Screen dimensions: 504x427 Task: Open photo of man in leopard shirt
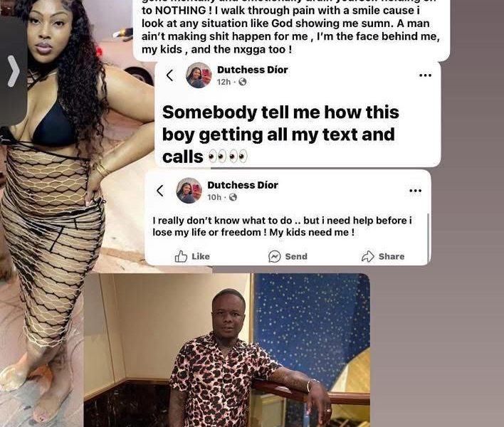click(227, 350)
